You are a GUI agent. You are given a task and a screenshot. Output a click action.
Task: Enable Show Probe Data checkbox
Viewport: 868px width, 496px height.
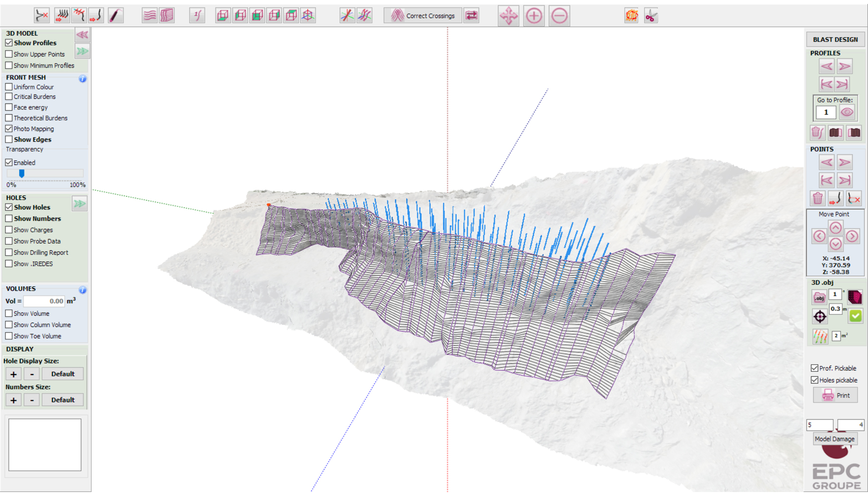pos(9,241)
